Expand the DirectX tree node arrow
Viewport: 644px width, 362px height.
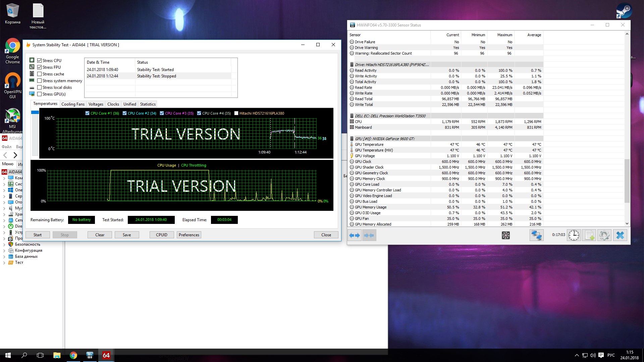pos(4,227)
